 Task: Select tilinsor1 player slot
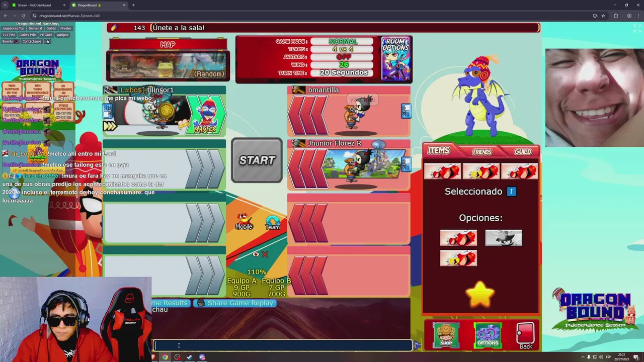point(165,111)
